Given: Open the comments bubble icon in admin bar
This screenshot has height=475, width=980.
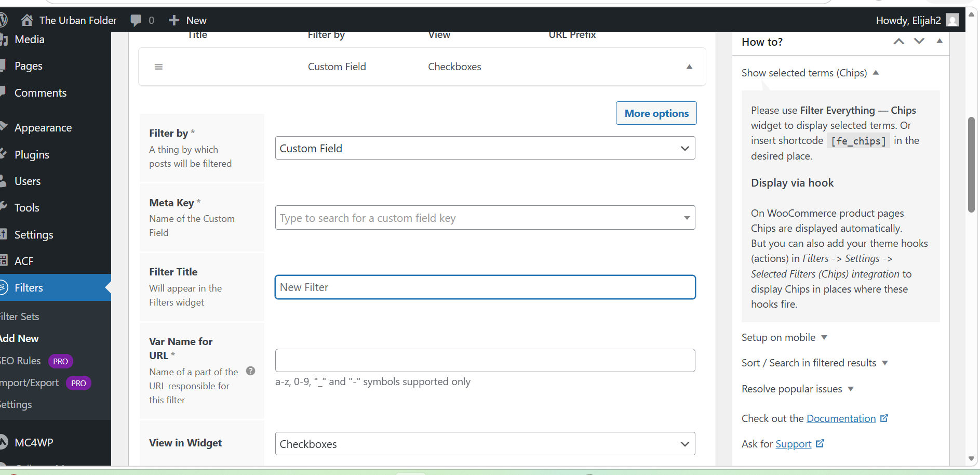Looking at the screenshot, I should click(136, 20).
